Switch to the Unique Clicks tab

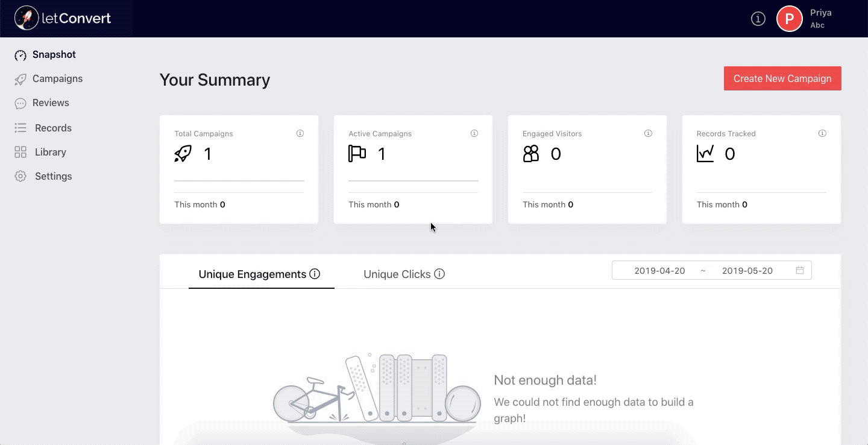point(397,274)
